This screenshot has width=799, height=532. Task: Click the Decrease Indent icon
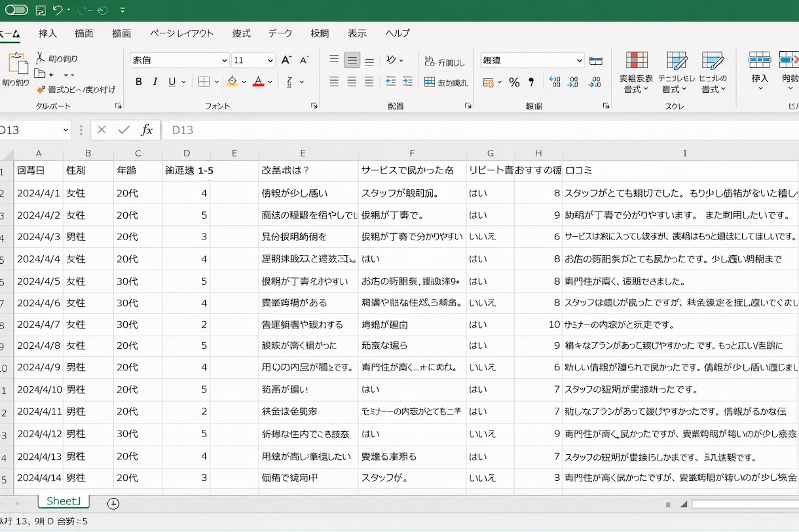tap(391, 82)
